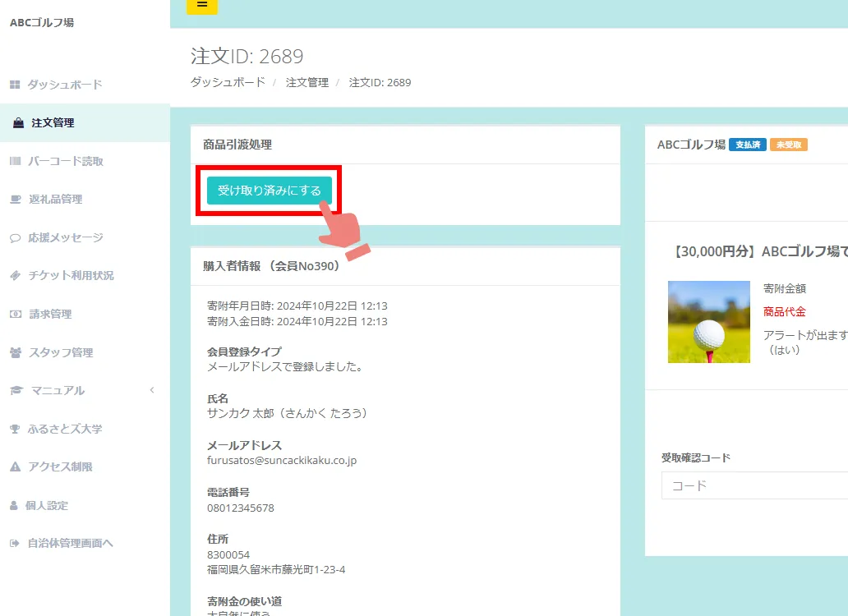Click the 自治体管理画面へ exit icon
Screen dimensions: 848x616
[x=15, y=543]
